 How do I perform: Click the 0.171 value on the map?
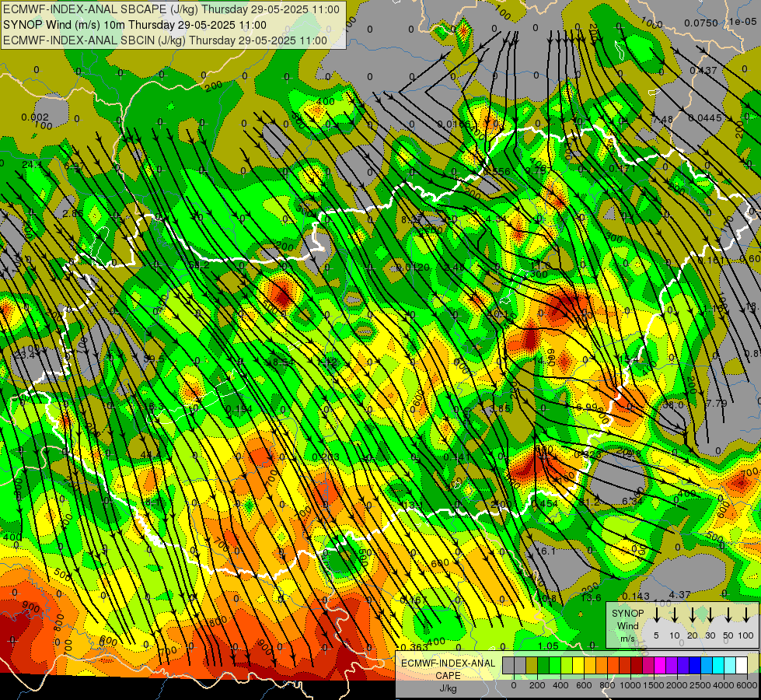622,169
